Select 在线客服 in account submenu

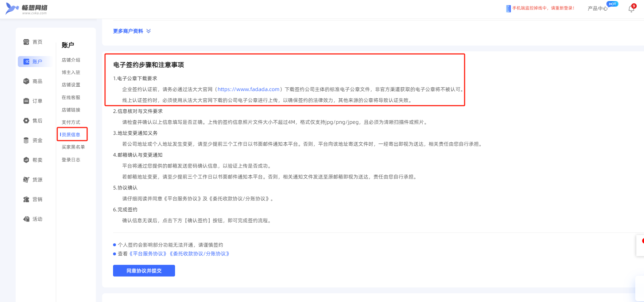71,97
